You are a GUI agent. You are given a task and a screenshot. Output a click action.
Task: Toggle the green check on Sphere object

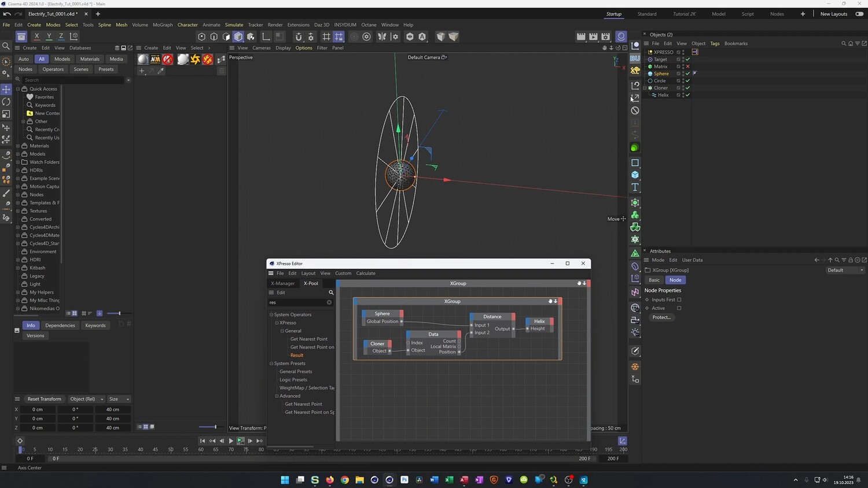(x=687, y=73)
